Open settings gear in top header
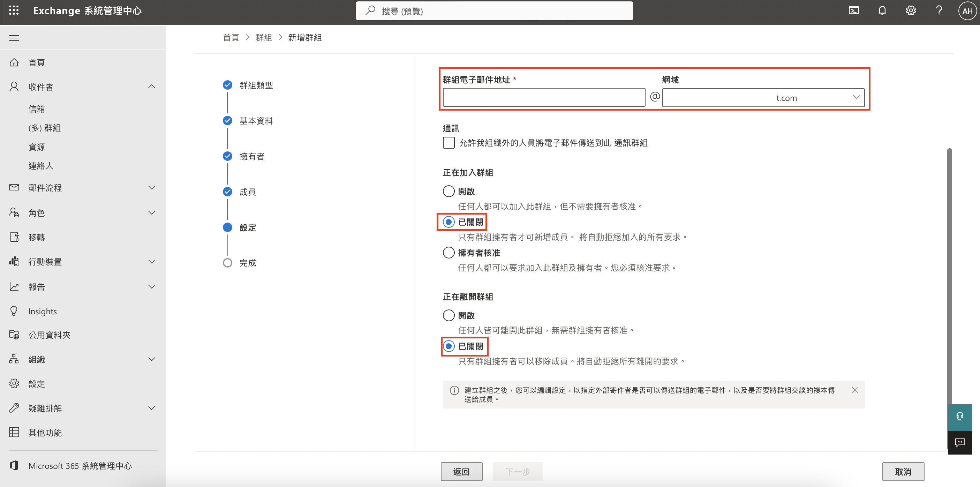This screenshot has width=980, height=487. (910, 11)
